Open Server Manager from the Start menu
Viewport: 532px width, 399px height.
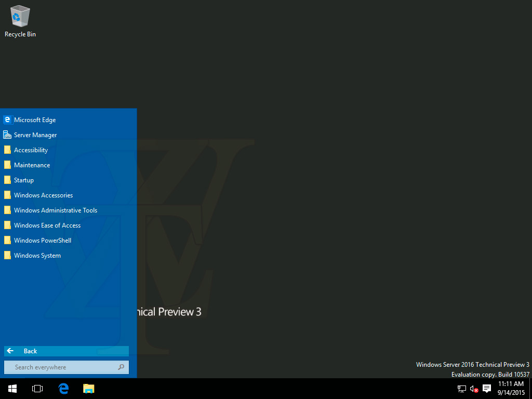(x=35, y=135)
